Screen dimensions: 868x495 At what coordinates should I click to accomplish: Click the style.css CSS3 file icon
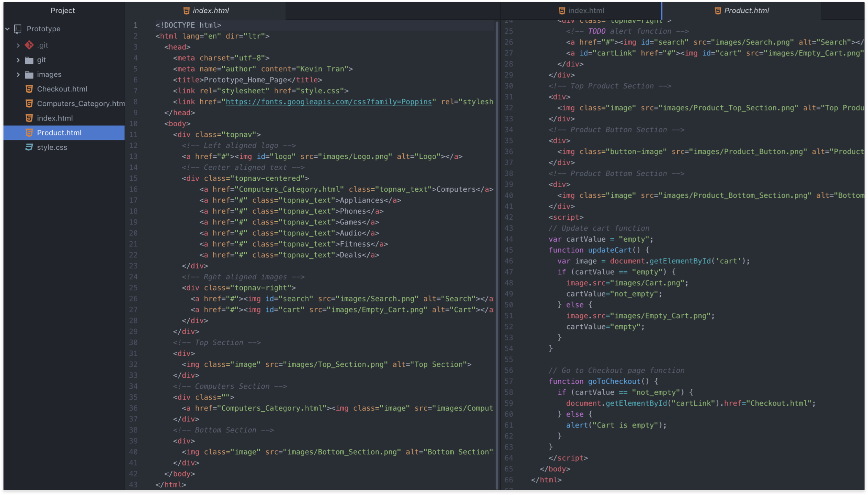tap(29, 147)
